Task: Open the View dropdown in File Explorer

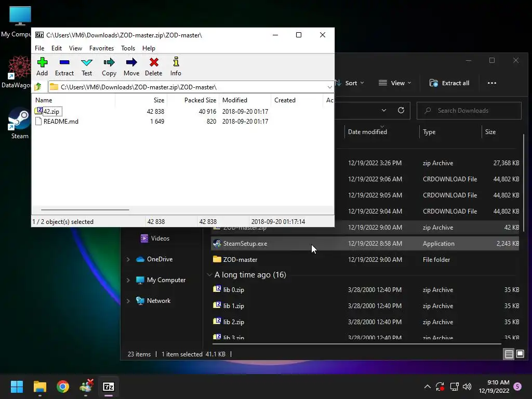Action: 395,83
